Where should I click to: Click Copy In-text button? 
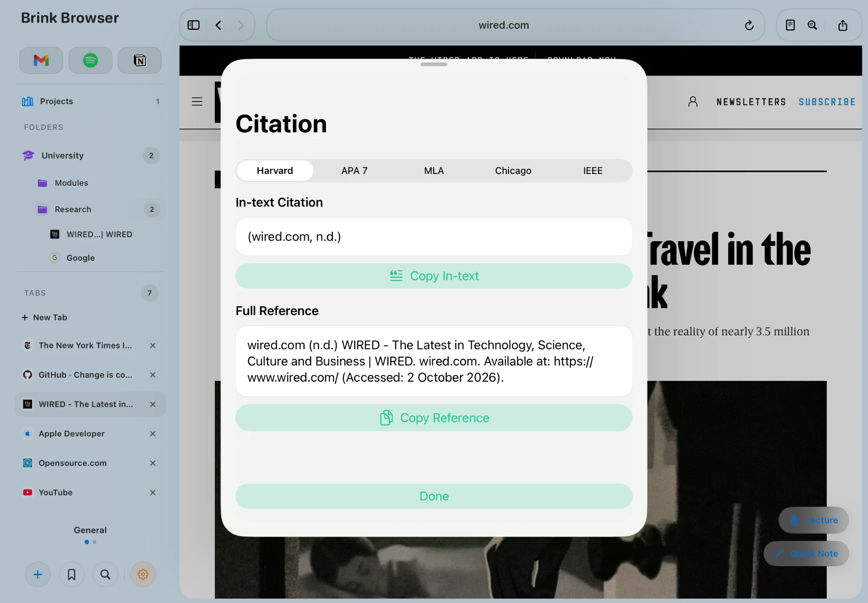[434, 276]
